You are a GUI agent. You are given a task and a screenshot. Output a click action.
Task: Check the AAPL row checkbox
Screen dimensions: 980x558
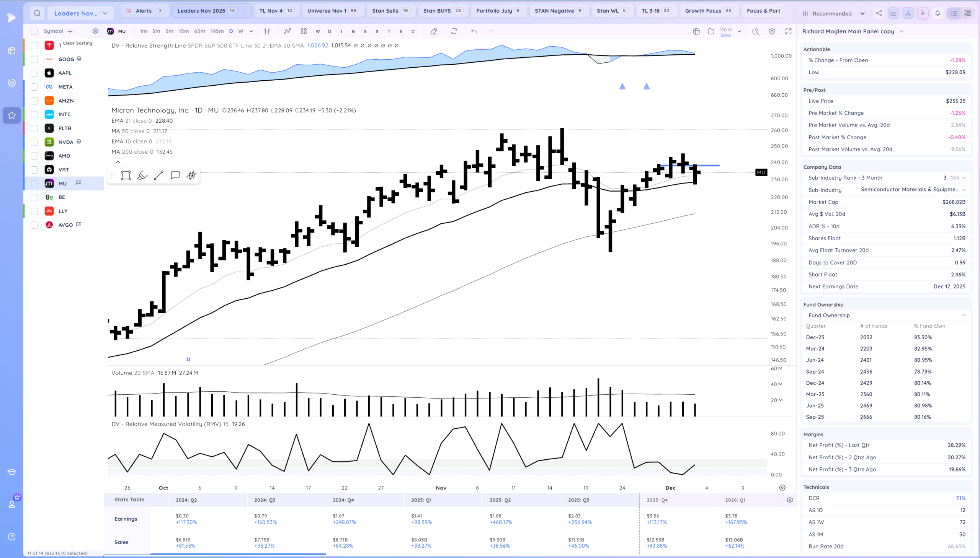(34, 73)
